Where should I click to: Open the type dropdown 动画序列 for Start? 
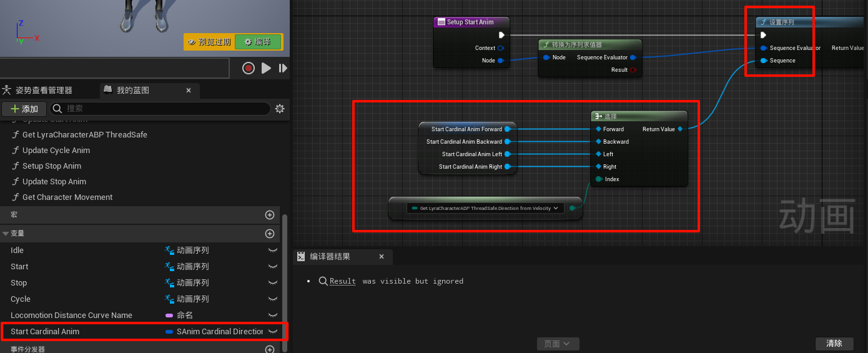(187, 267)
